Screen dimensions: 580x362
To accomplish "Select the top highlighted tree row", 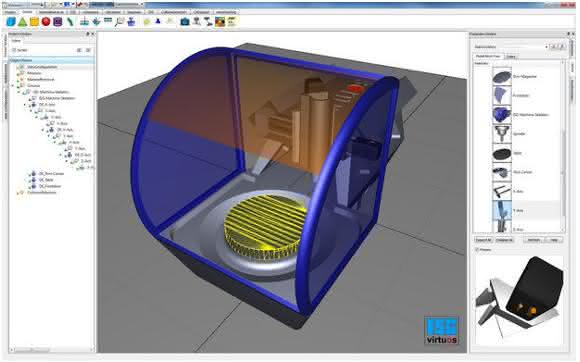I will pos(52,60).
